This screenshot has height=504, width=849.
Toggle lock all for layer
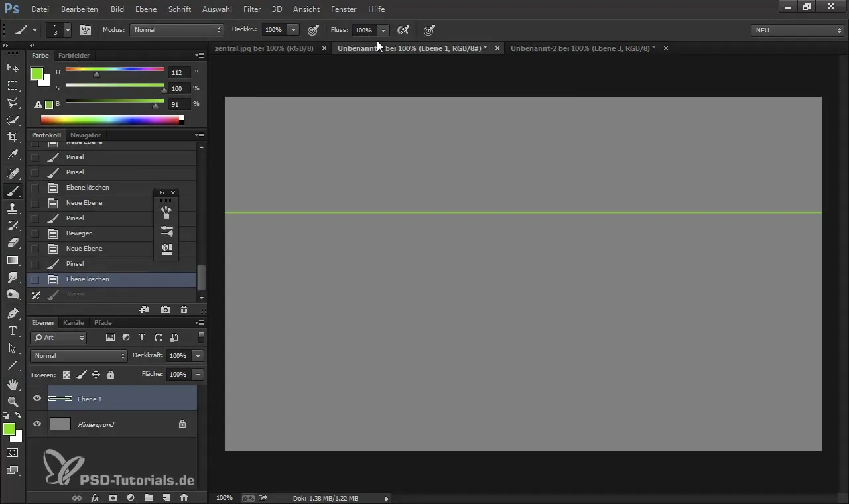click(x=111, y=375)
